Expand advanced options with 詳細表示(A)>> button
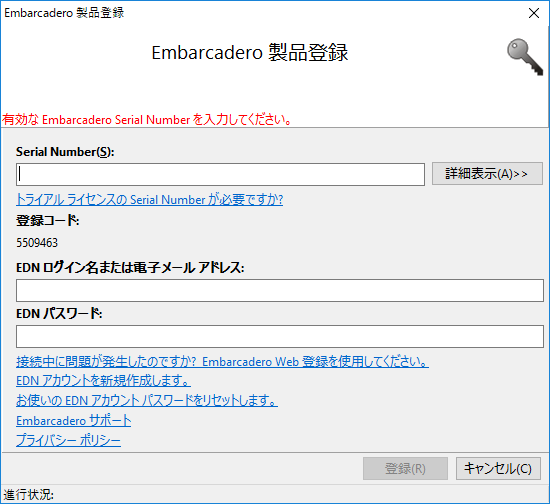Screen dimensions: 550x504 click(x=487, y=174)
